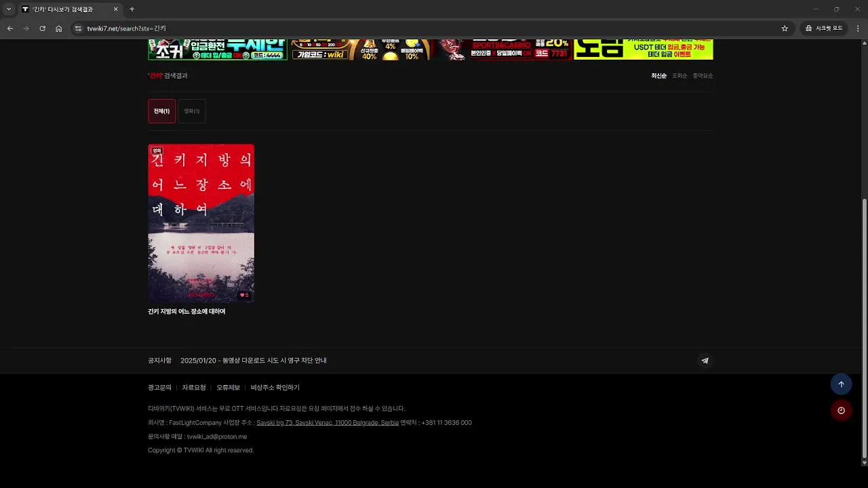Select the 전체(1) filter tab
868x488 pixels.
tap(161, 111)
